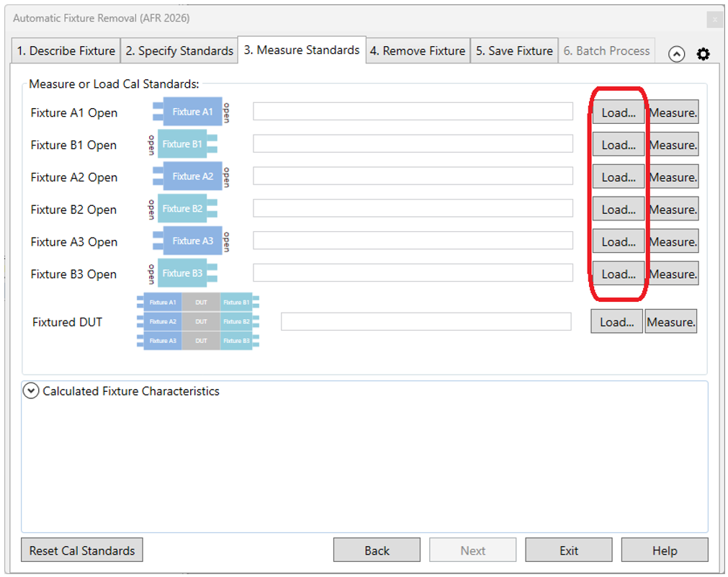
Task: Open the settings gear icon
Action: (x=703, y=54)
